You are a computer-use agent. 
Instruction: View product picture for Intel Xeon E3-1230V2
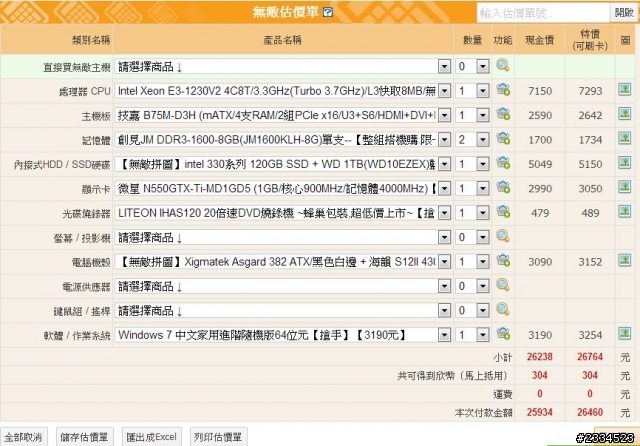click(x=624, y=90)
